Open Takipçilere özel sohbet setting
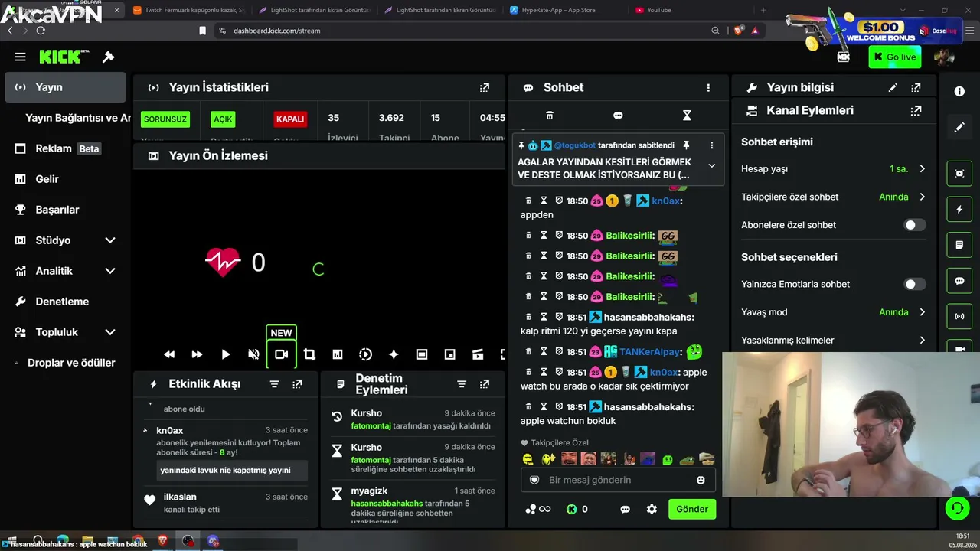 [x=834, y=197]
